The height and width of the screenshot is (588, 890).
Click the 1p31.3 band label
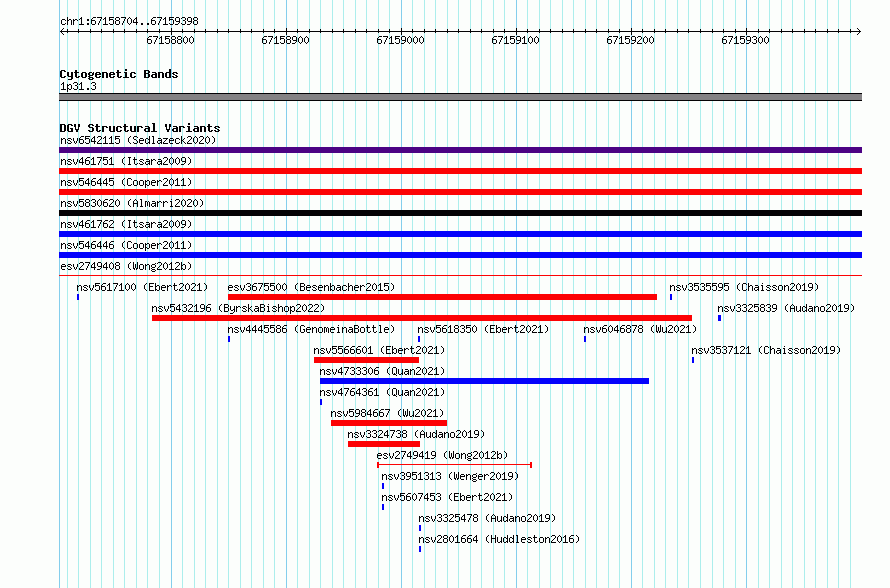coord(78,87)
